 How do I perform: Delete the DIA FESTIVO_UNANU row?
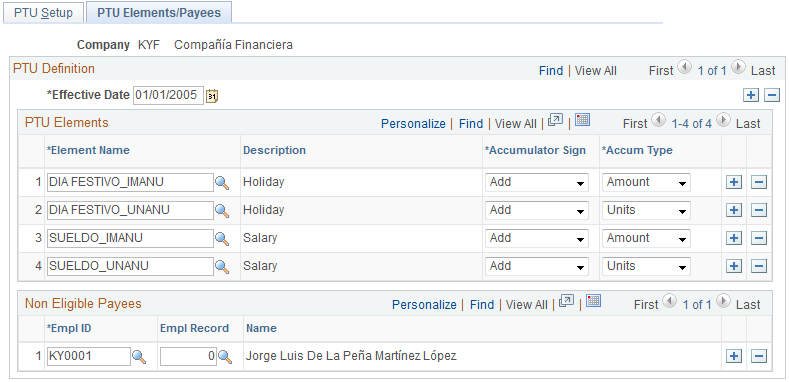[759, 210]
